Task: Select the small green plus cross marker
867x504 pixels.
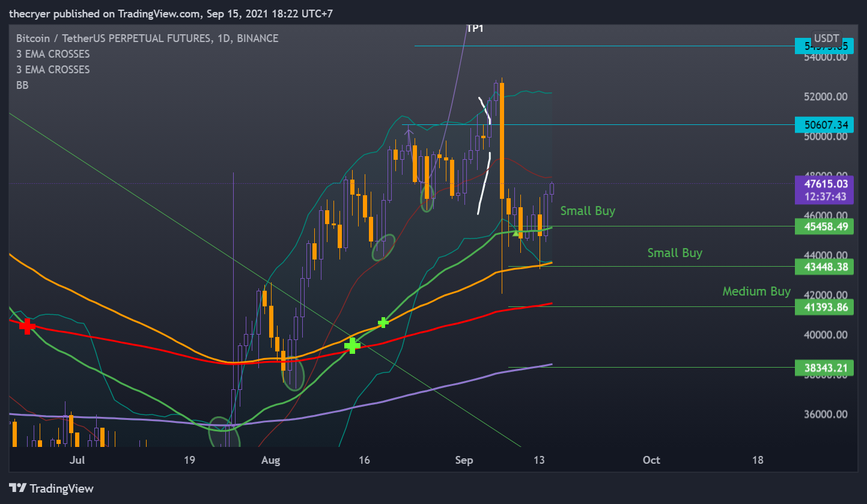Action: [383, 323]
